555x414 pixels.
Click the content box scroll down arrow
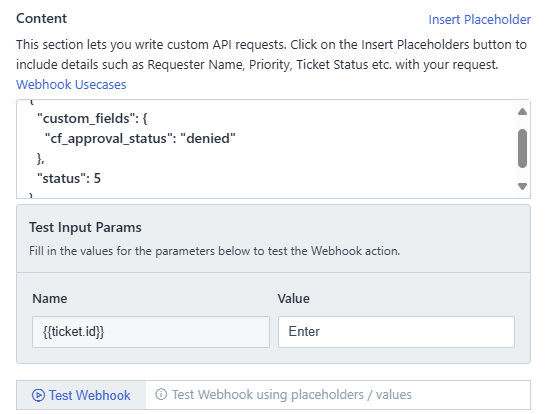coord(522,186)
